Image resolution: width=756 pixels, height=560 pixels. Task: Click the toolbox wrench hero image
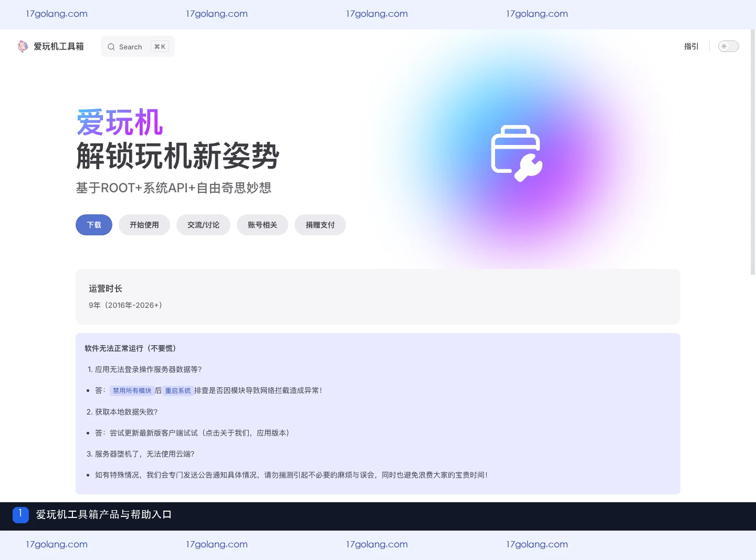coord(517,153)
